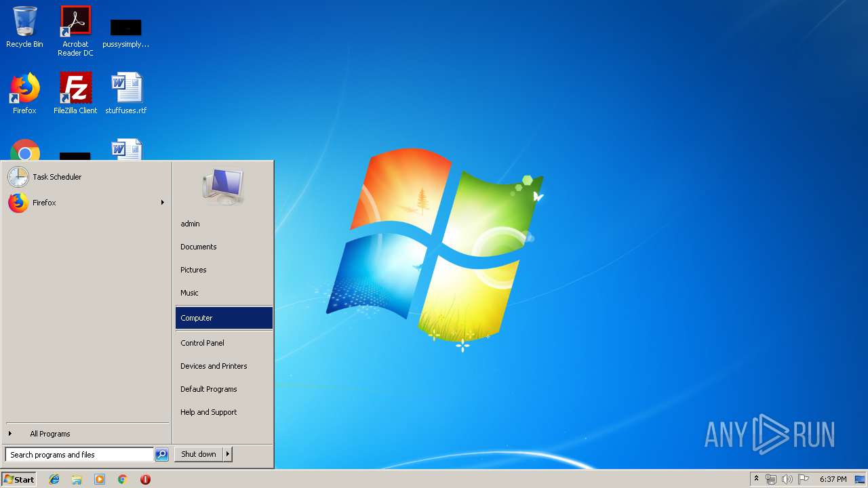Open Computer from Start menu
Viewport: 868px width, 488px height.
(224, 318)
